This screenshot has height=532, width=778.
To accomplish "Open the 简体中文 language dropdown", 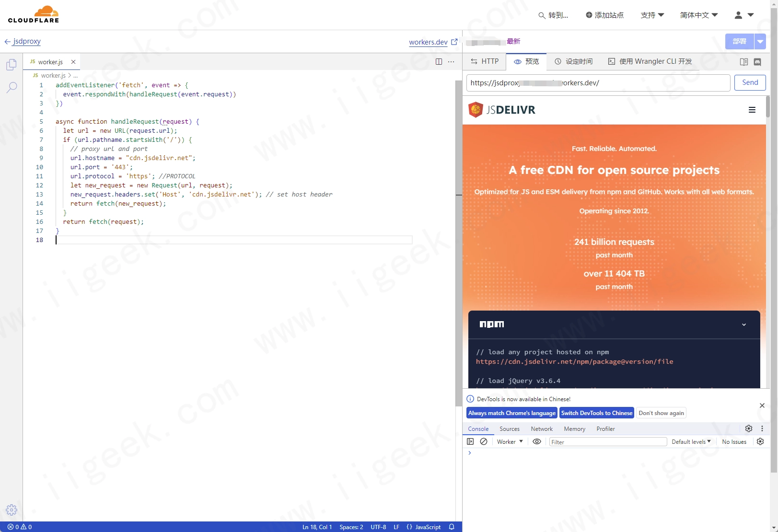I will [699, 15].
